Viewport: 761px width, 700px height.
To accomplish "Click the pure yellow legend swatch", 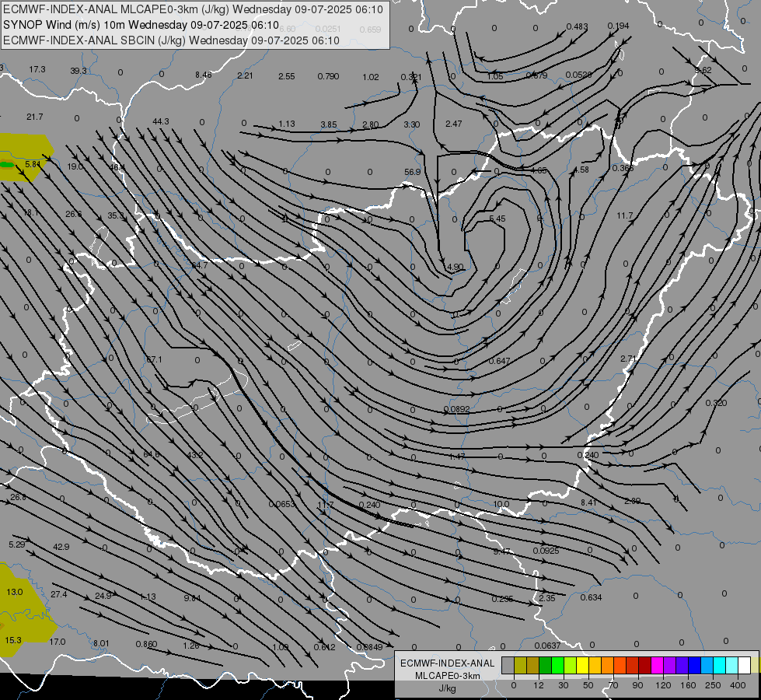I will (583, 666).
